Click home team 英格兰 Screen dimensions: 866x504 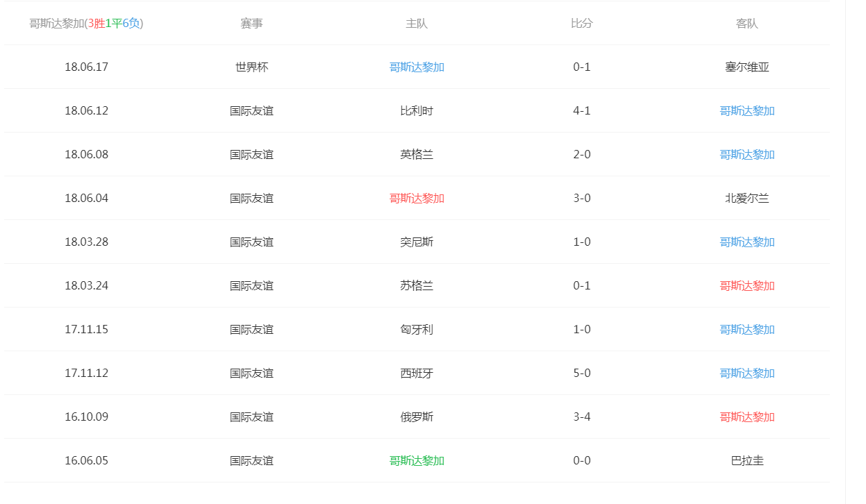[417, 155]
